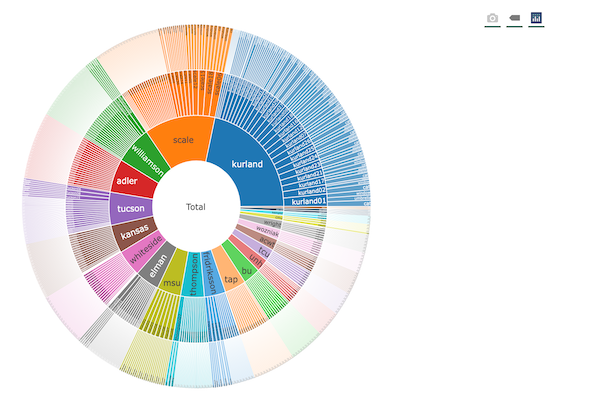Select the Total center of the sunburst
Viewport: 600px width, 400px height.
196,207
